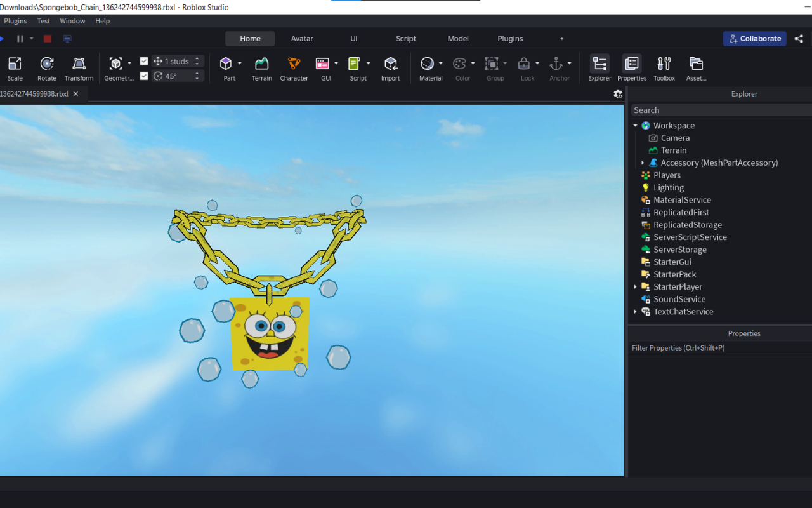The image size is (812, 508).
Task: Click the SpongeBob pendant in the viewport
Action: point(270,334)
